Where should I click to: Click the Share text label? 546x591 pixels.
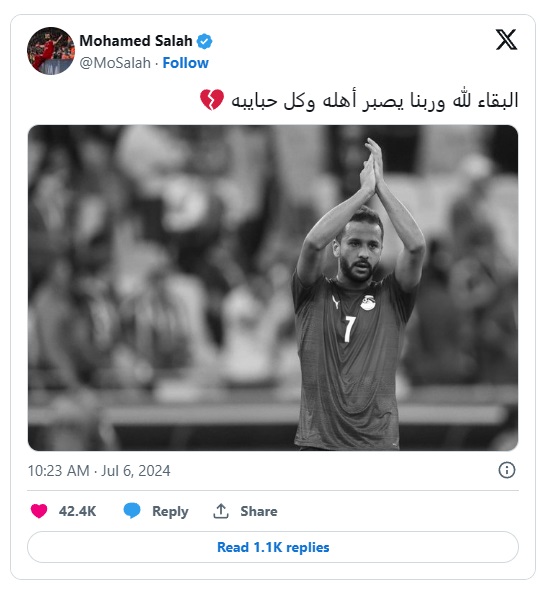259,511
